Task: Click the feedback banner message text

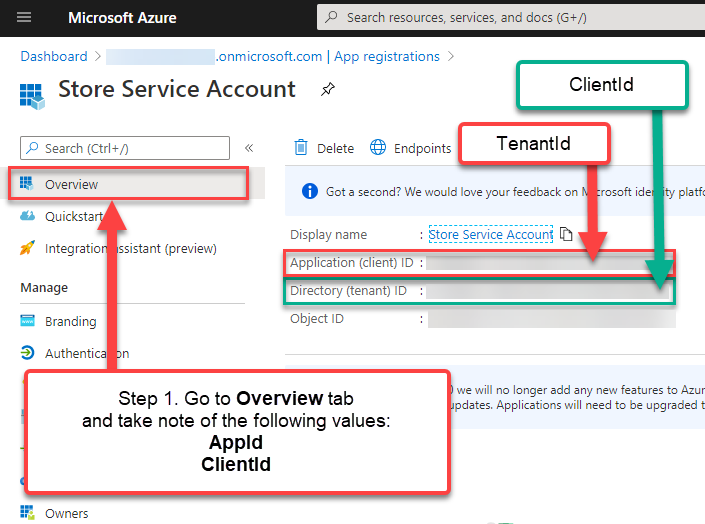Action: [x=515, y=192]
